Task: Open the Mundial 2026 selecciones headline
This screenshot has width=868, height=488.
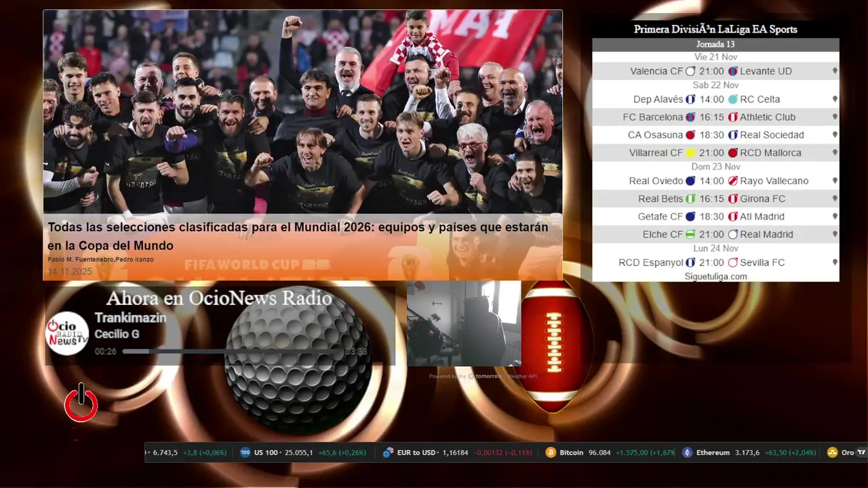Action: (x=298, y=237)
